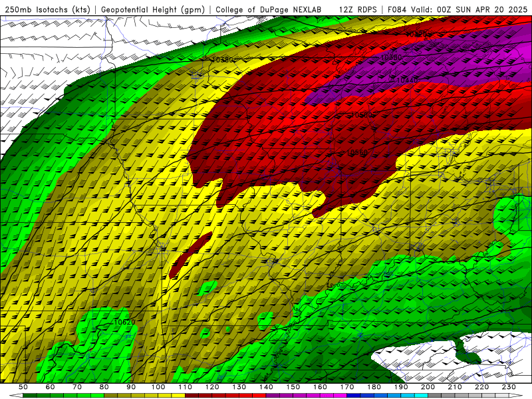Click the 10380 contour label on olive-green boundary
The image size is (532, 399).
click(223, 60)
